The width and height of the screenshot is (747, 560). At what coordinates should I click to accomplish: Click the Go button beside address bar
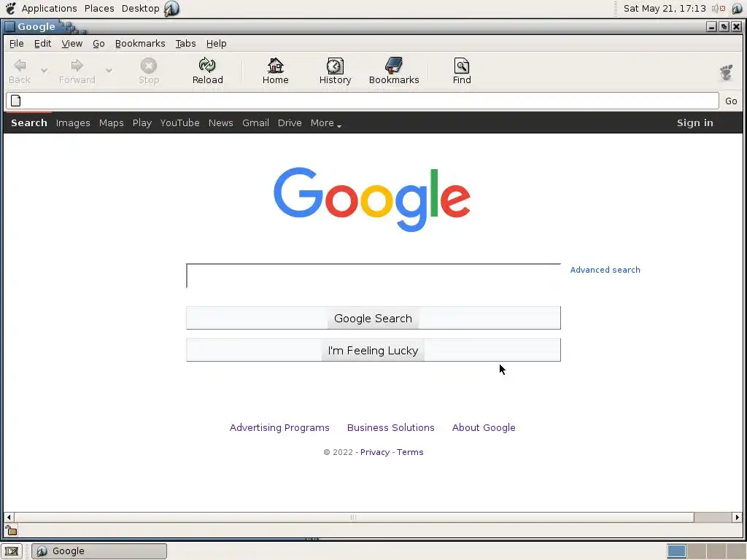tap(731, 101)
